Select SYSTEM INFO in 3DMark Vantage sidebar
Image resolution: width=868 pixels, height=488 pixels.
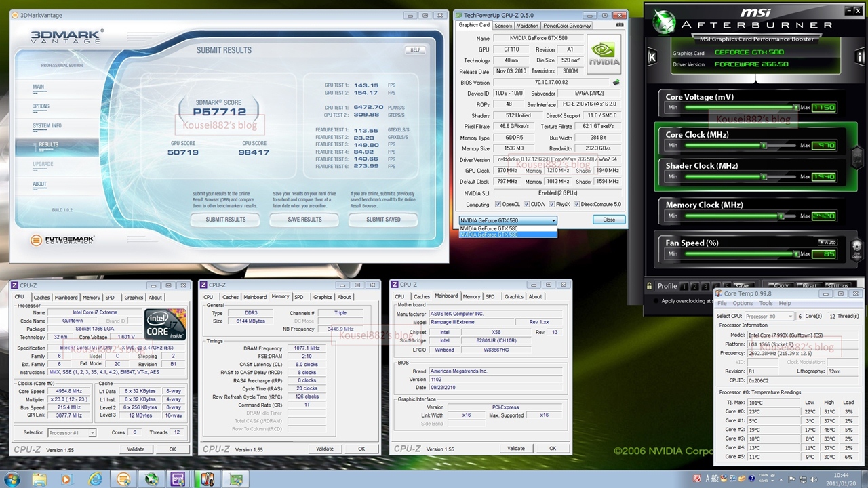tap(47, 125)
